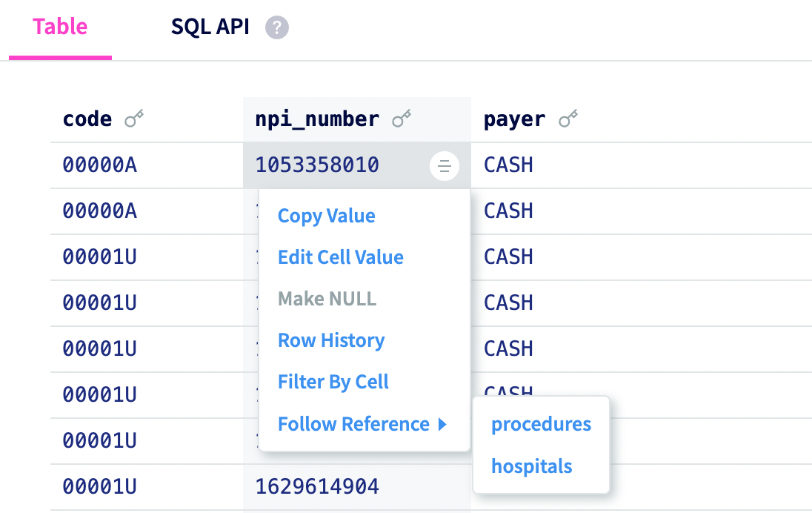The width and height of the screenshot is (812, 513).
Task: Click the payer column header
Action: tap(514, 119)
